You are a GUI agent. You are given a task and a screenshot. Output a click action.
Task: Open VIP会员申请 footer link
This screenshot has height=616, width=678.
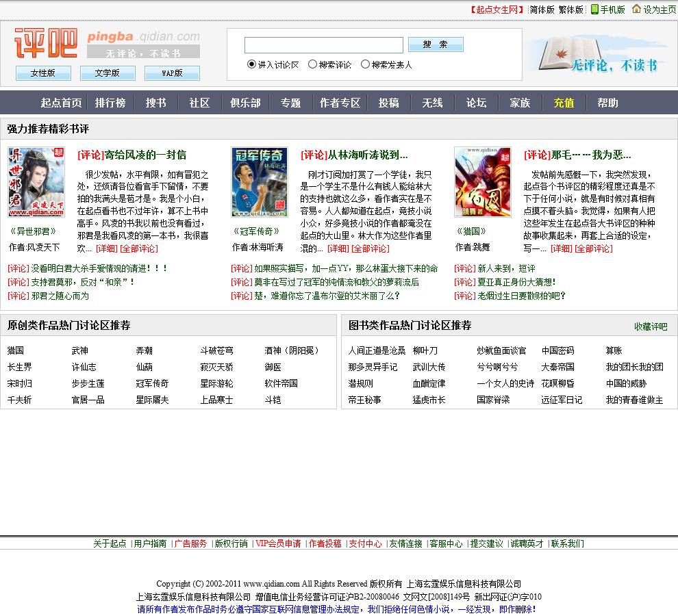tap(278, 543)
